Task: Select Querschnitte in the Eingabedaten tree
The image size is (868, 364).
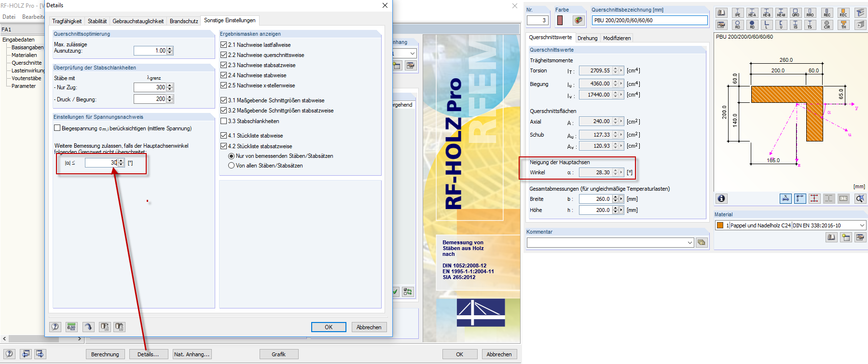Action: [x=27, y=63]
